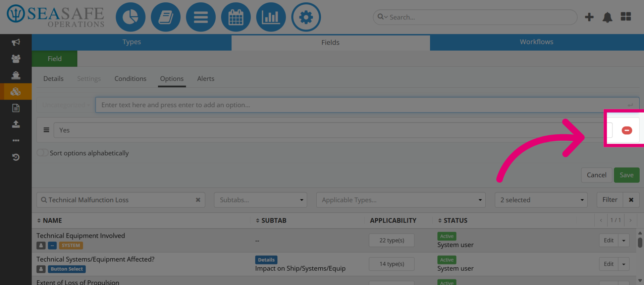
Task: Click the green Save button
Action: [627, 175]
